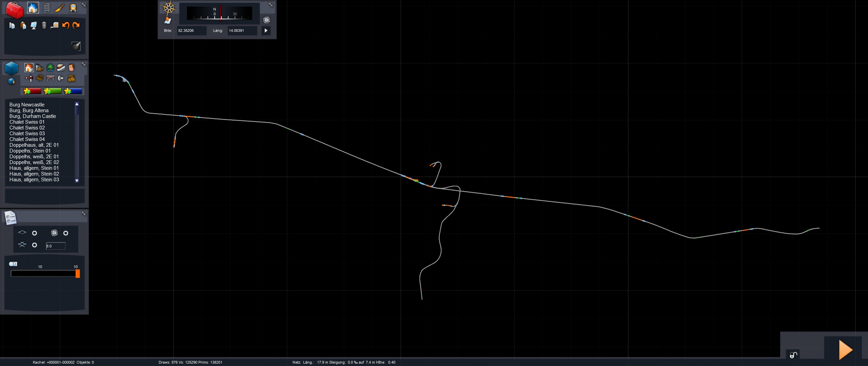
Task: Select the track laying ladder icon
Action: point(47,8)
